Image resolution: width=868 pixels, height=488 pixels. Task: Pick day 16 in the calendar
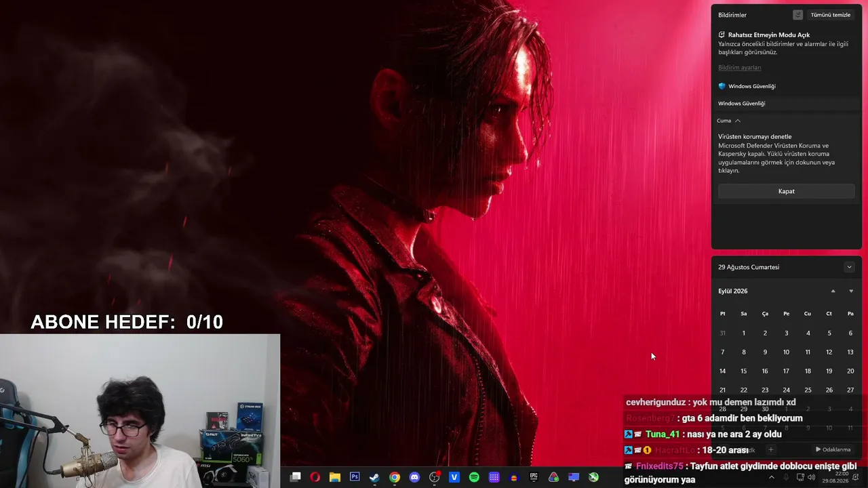[x=765, y=371]
